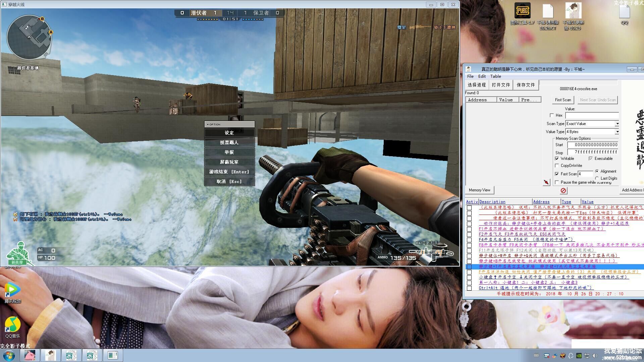Choose 投票踢人 in the option menu
The image size is (644, 362).
tap(229, 142)
